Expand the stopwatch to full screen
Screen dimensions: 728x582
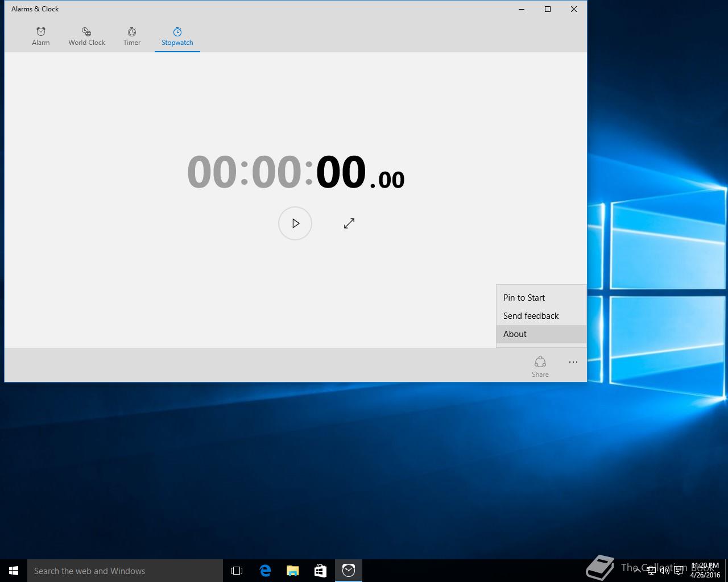point(349,223)
